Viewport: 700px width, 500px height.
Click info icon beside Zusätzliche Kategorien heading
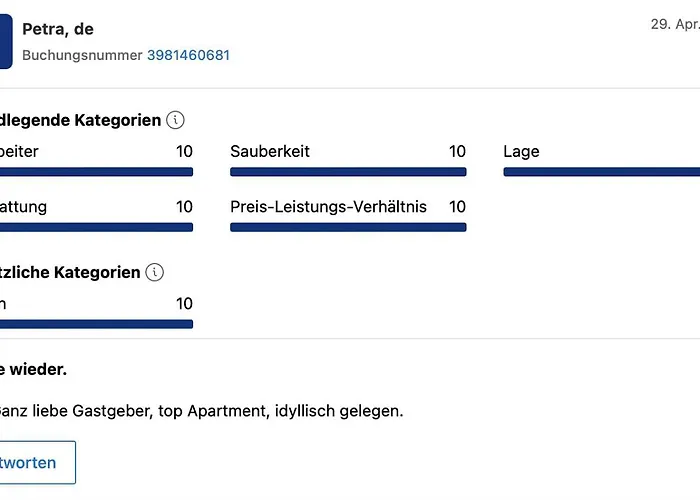point(155,272)
